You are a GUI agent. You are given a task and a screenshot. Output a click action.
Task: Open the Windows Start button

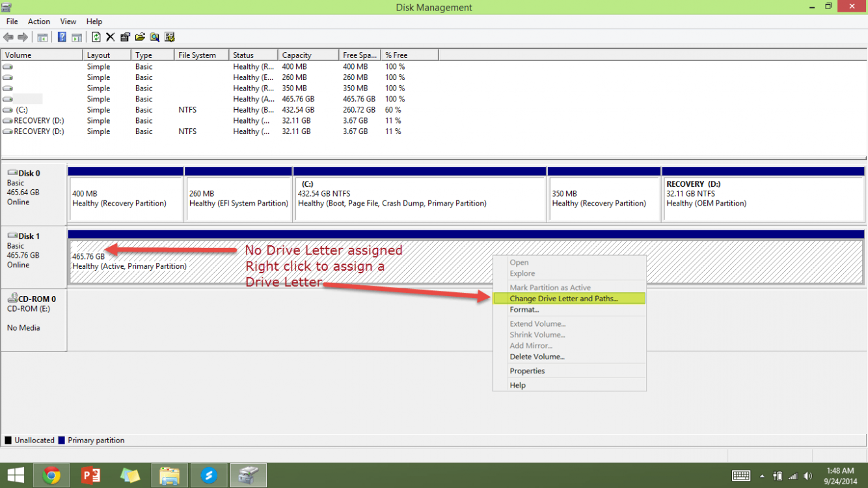pyautogui.click(x=16, y=476)
